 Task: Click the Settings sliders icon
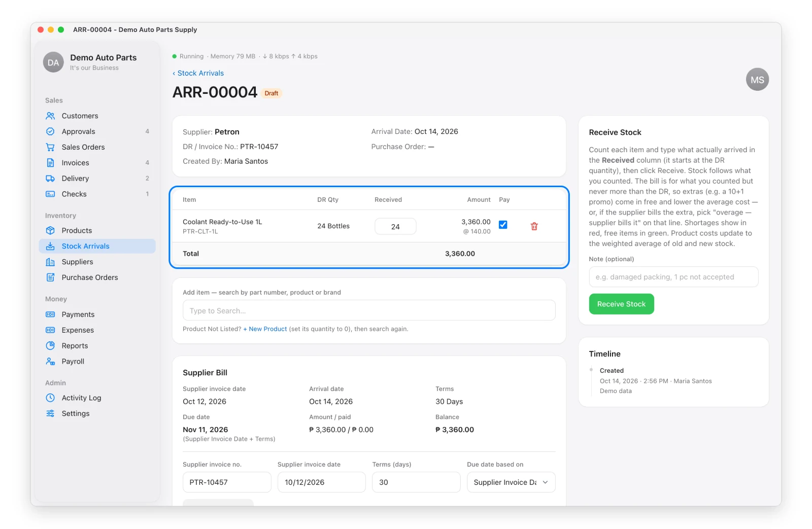(50, 414)
